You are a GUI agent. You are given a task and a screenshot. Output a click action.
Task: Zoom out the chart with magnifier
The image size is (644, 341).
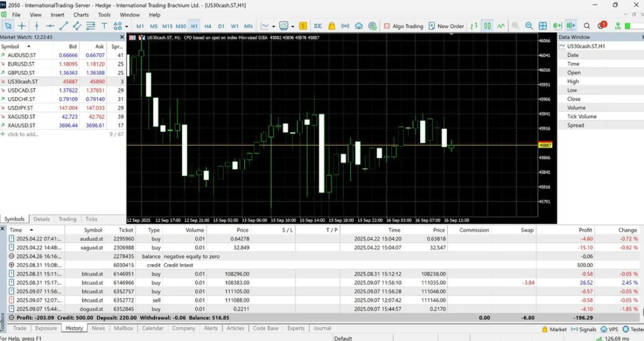[529, 26]
